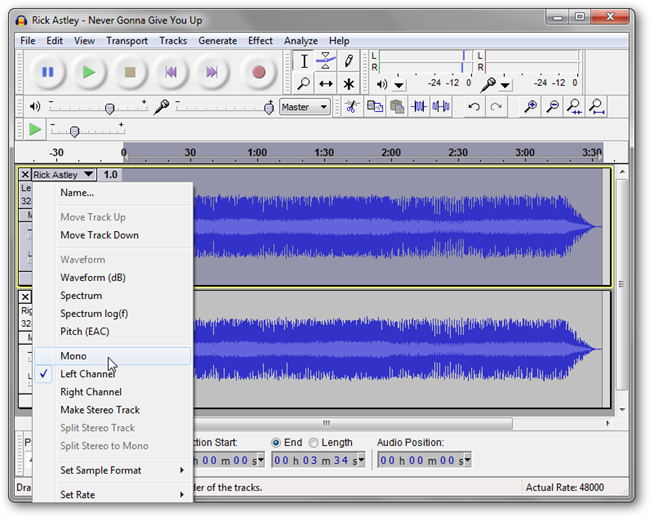The image size is (650, 517).
Task: Choose the Time Shift tool
Action: tap(326, 84)
